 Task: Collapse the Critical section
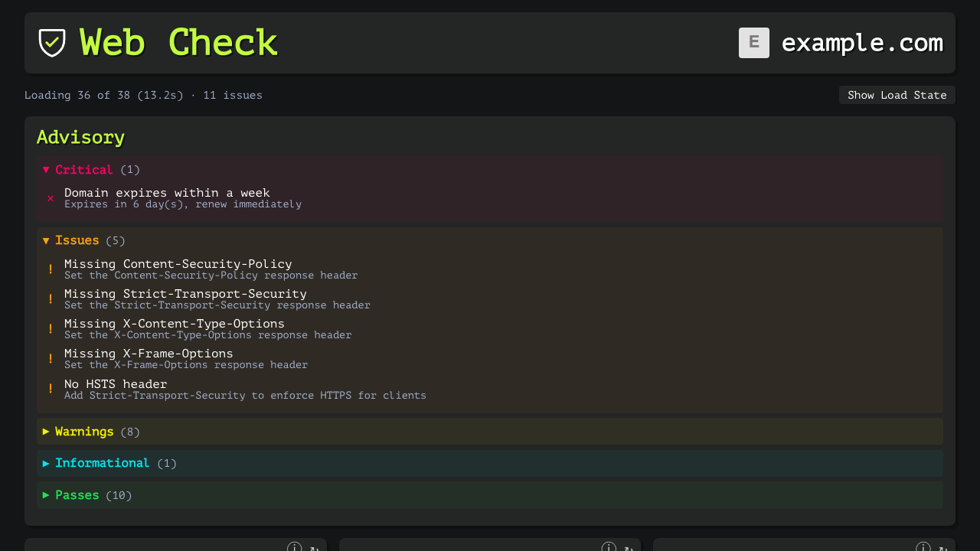pos(490,170)
